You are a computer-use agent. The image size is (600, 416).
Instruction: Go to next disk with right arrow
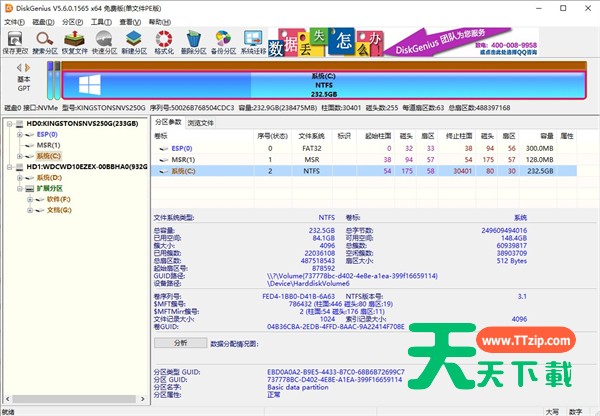27,68
